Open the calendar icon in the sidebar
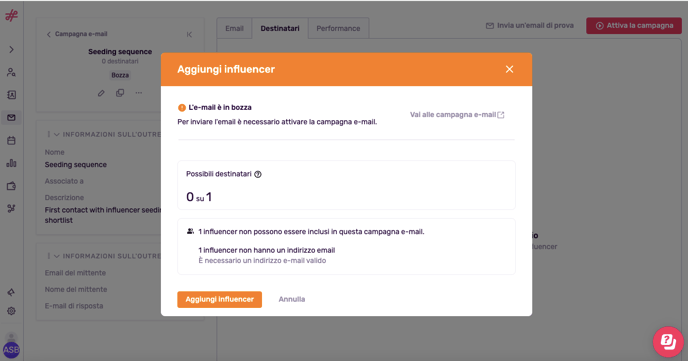 click(11, 140)
